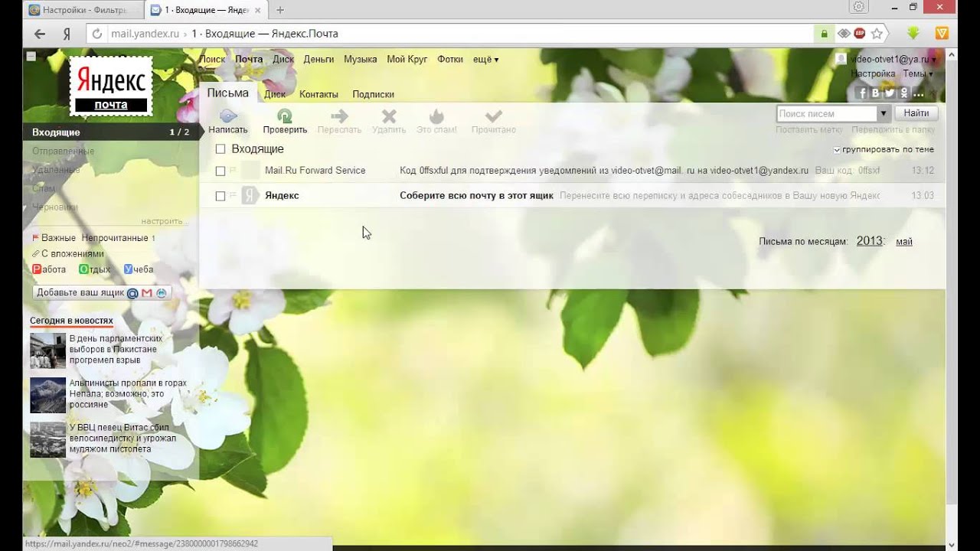Click the Прочитано checkmark icon
This screenshot has height=551, width=980.
(x=494, y=116)
